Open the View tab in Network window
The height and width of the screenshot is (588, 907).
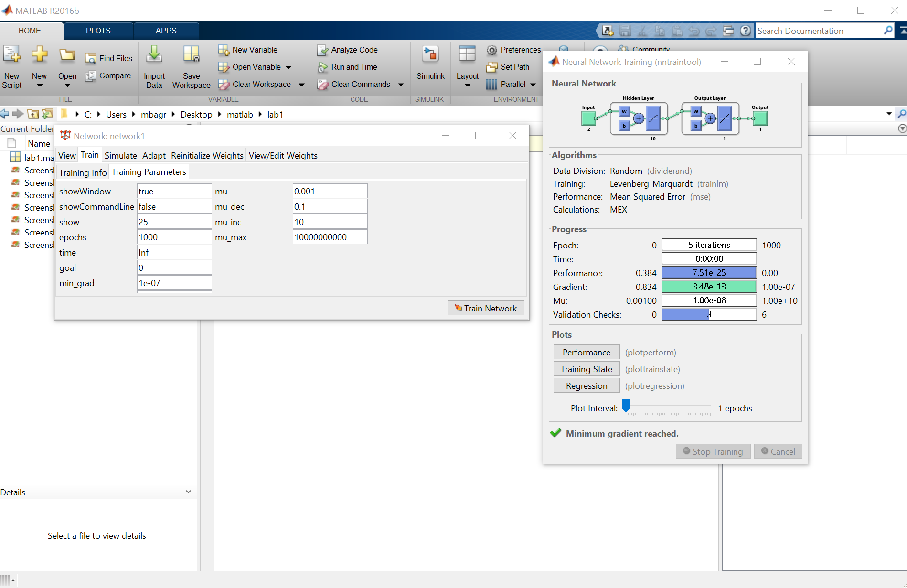[67, 155]
